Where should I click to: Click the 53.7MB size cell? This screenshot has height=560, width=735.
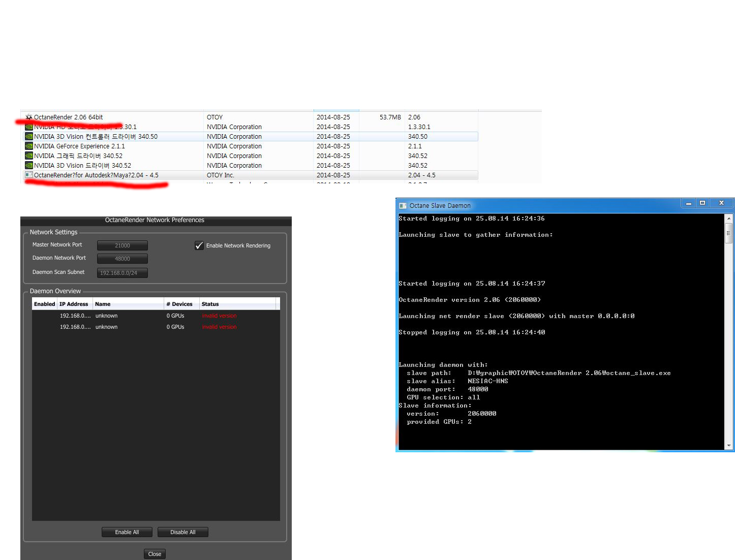click(390, 117)
